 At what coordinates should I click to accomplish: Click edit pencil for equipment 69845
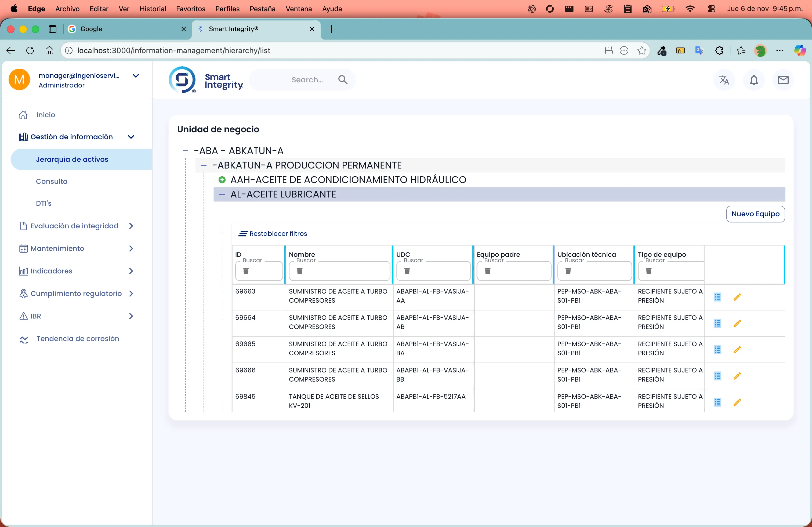point(737,402)
